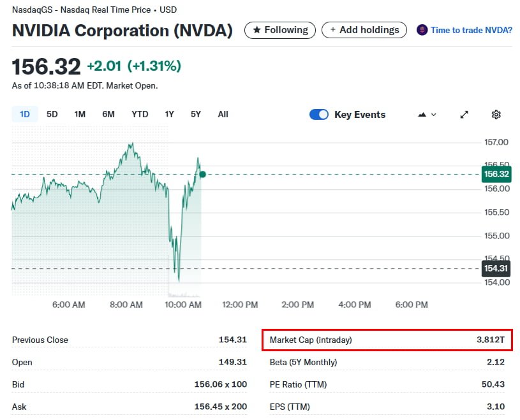Select the 1M chart range tab
The width and height of the screenshot is (520, 420).
click(x=80, y=114)
